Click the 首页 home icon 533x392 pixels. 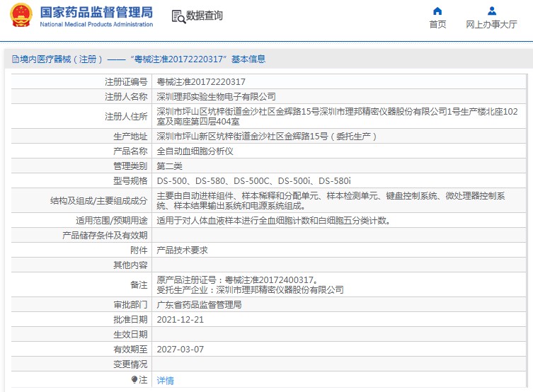pyautogui.click(x=437, y=11)
